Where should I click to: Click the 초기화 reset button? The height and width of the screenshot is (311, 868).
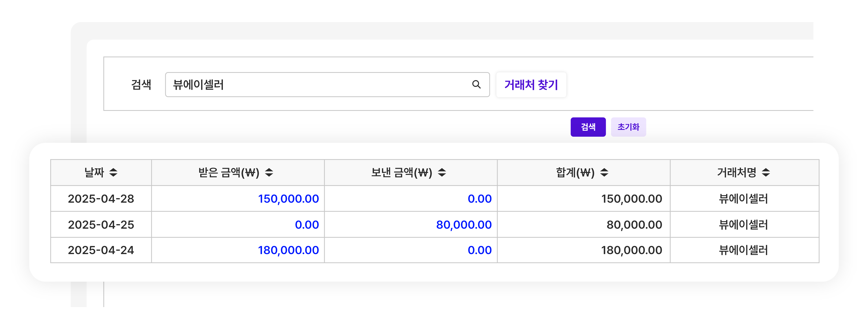point(628,127)
